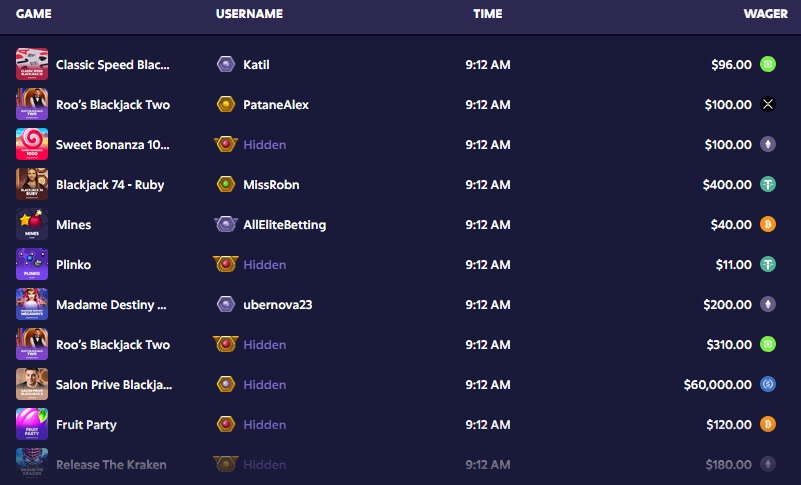This screenshot has height=485, width=801.
Task: Open the Sweet Bonanza 1000 game icon
Action: click(x=32, y=144)
